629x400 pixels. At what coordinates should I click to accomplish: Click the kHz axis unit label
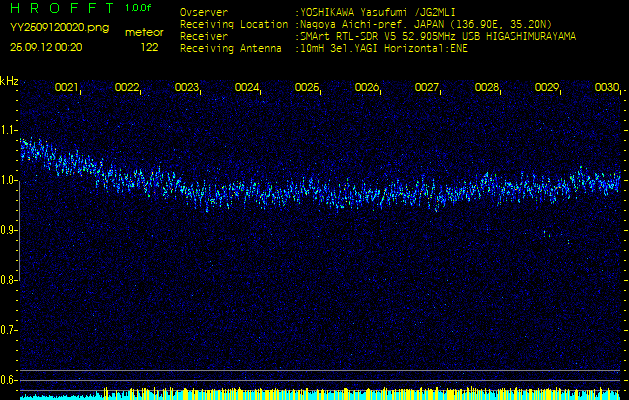click(x=9, y=80)
